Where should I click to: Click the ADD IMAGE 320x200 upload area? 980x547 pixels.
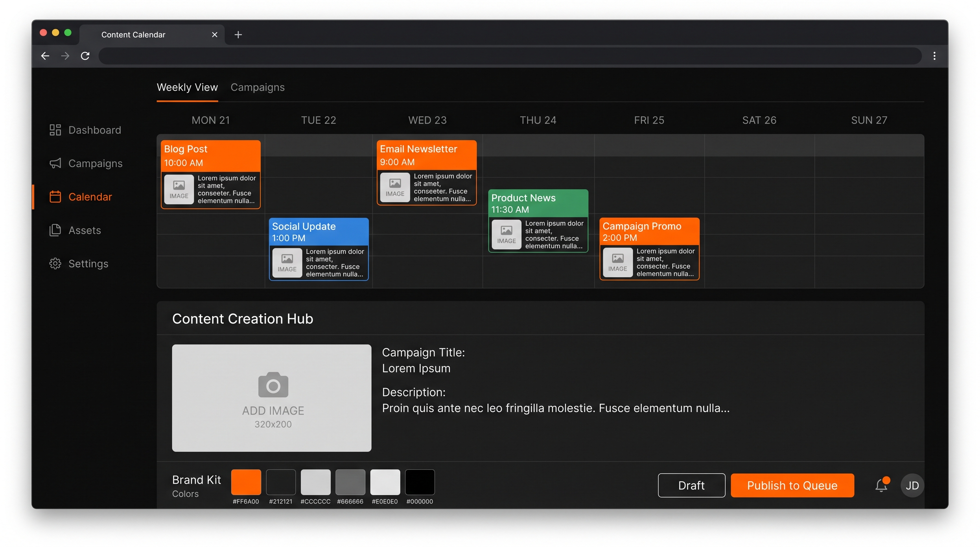click(x=272, y=398)
